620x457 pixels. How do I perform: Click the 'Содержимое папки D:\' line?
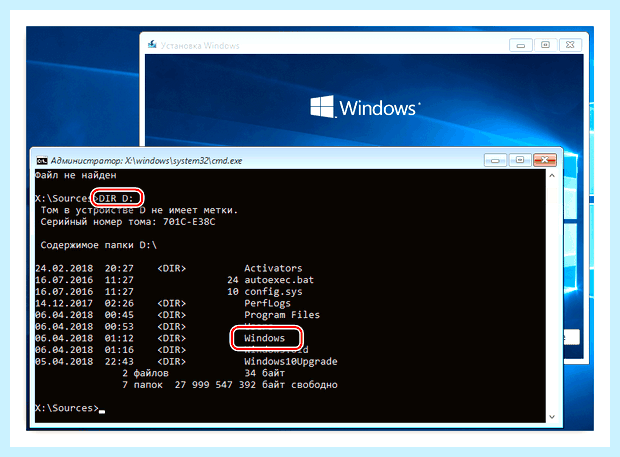coord(98,245)
